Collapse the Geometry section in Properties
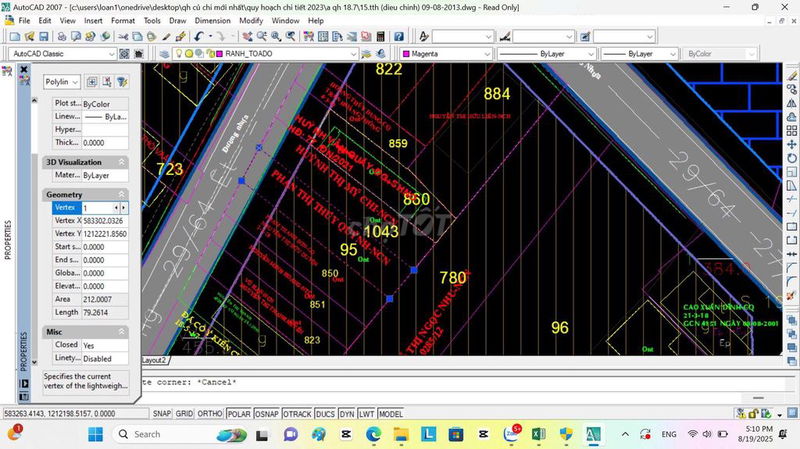The width and height of the screenshot is (800, 449). 122,194
